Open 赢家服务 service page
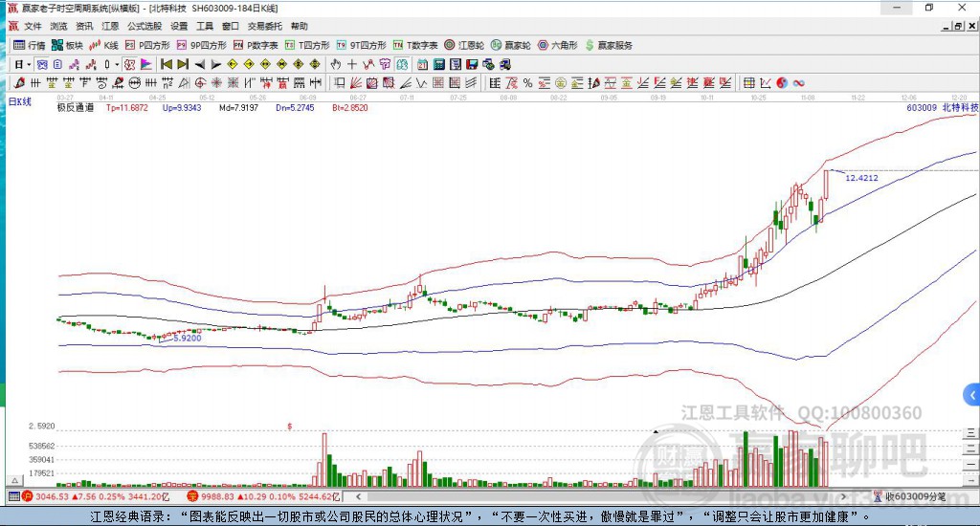980x526 pixels. [x=609, y=45]
